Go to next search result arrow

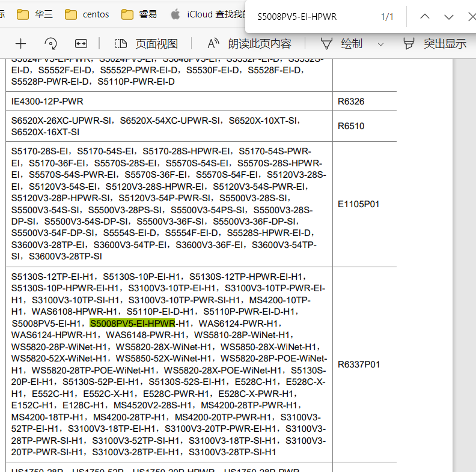point(449,17)
